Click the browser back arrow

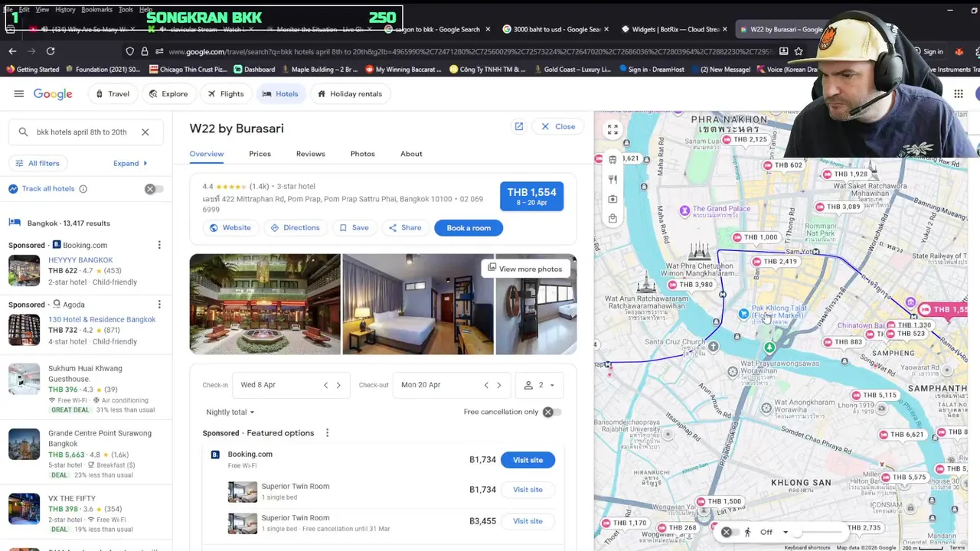(x=12, y=51)
